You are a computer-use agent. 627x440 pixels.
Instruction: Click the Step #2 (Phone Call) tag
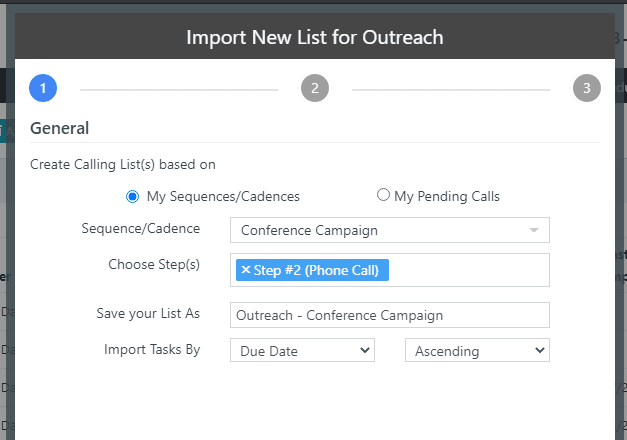point(318,270)
